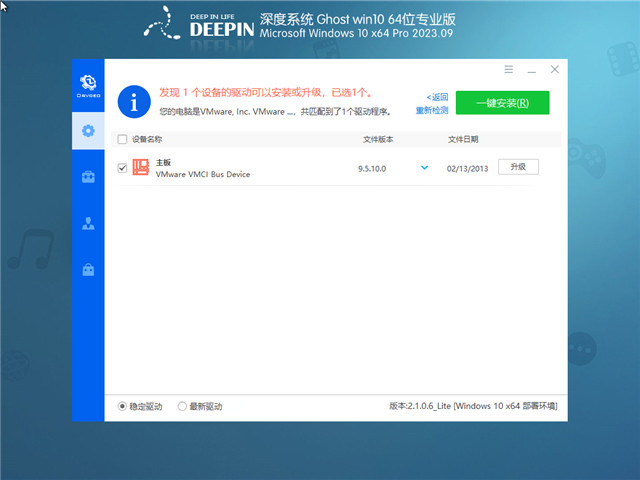Click the red motherboard device icon
Image resolution: width=640 pixels, height=480 pixels.
tap(140, 167)
